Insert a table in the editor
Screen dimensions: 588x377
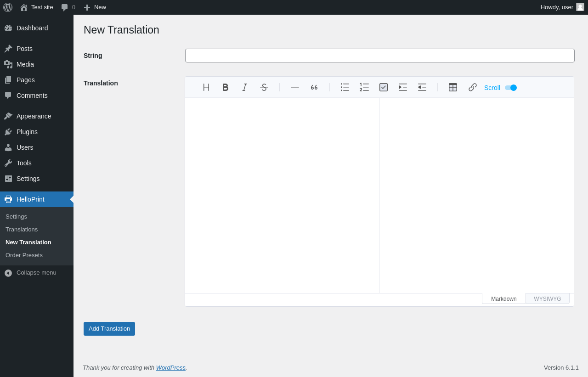tap(453, 87)
